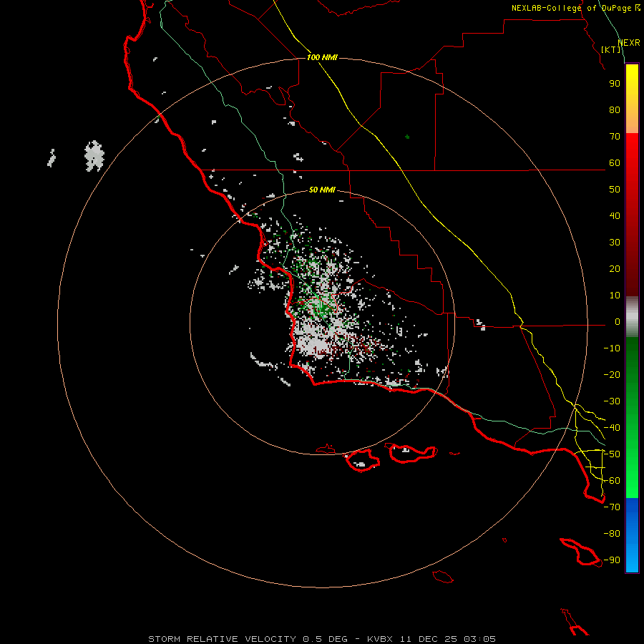Select the 0 value on velocity scale
This screenshot has width=644, height=644.
[618, 322]
